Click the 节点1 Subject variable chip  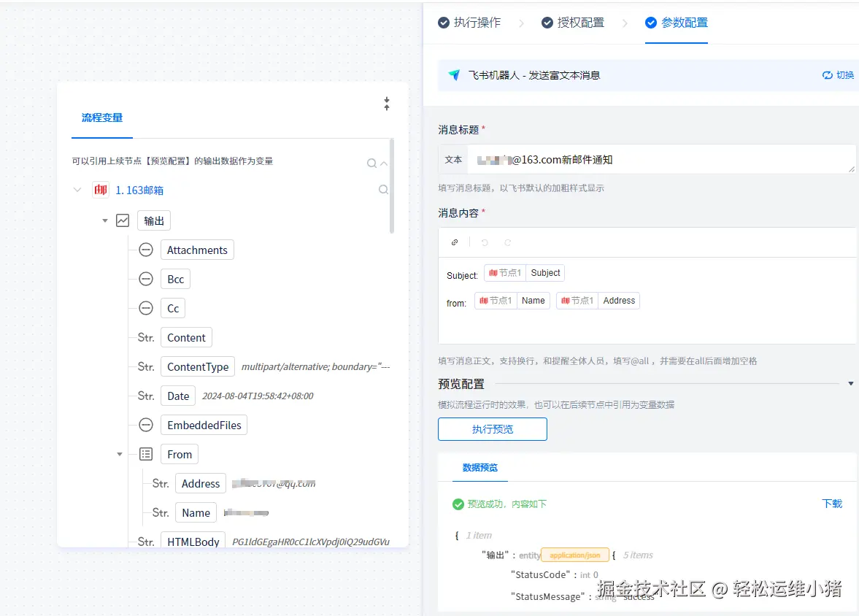(x=524, y=273)
